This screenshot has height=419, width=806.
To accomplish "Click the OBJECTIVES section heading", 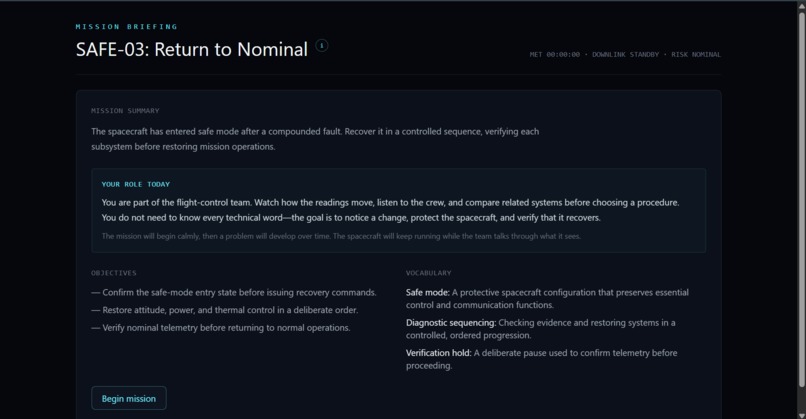I will coord(114,273).
